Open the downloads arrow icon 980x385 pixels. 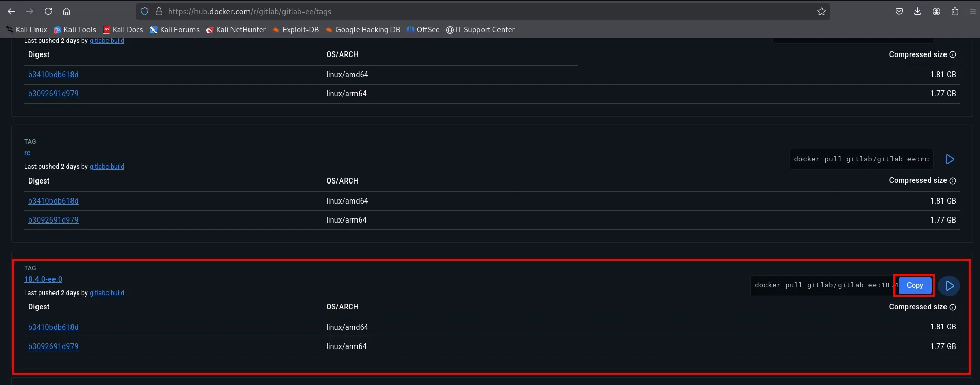pyautogui.click(x=918, y=11)
